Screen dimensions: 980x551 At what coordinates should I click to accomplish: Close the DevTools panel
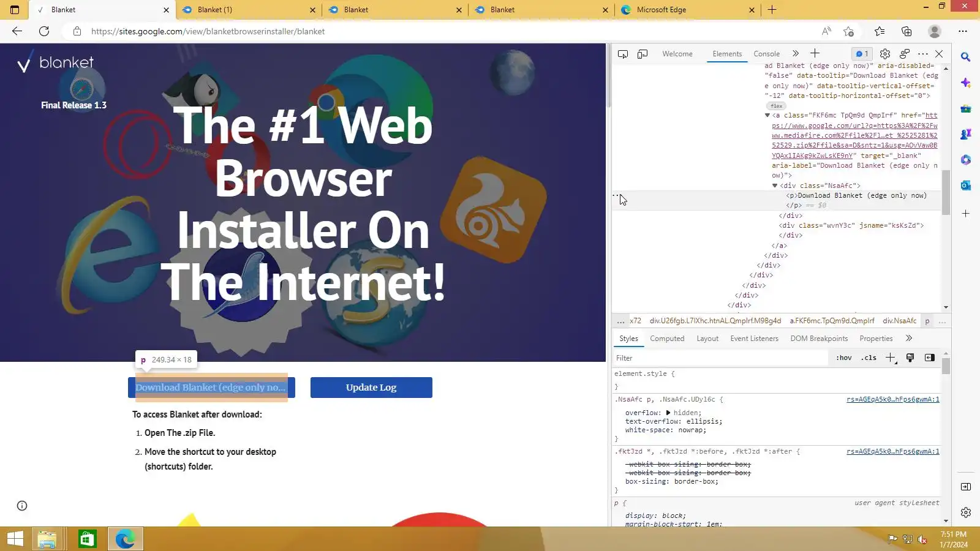(x=939, y=54)
